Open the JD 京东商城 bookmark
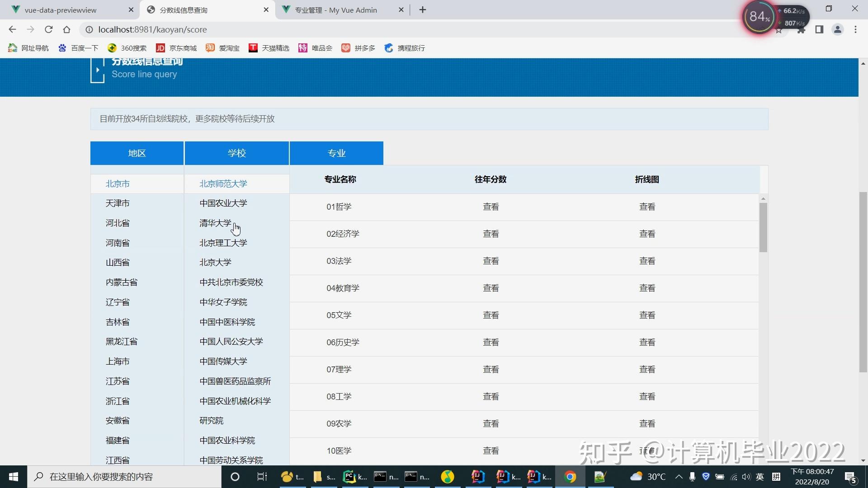The height and width of the screenshot is (488, 868). (176, 48)
